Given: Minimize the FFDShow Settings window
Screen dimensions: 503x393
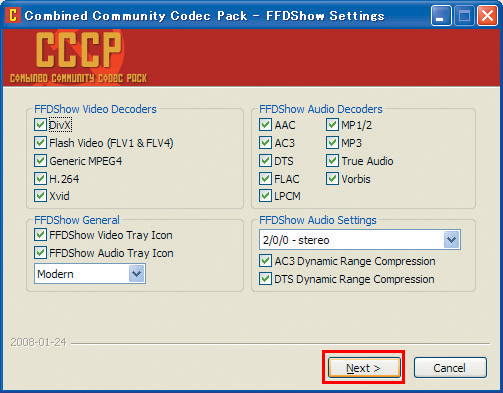Looking at the screenshot, I should coord(441,15).
